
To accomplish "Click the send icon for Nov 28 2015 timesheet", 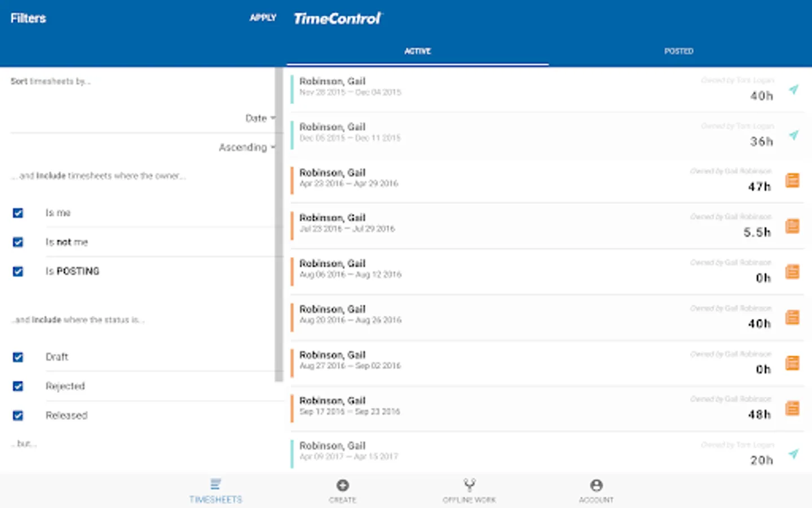I will click(x=793, y=89).
